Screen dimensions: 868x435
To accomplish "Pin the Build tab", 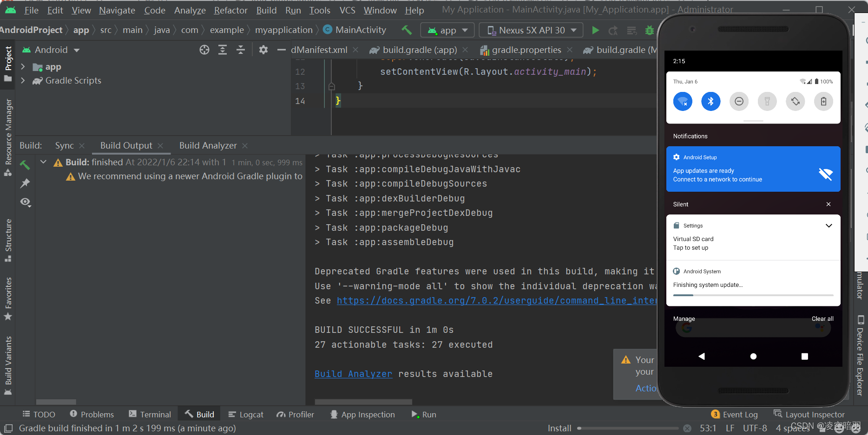I will coord(25,183).
